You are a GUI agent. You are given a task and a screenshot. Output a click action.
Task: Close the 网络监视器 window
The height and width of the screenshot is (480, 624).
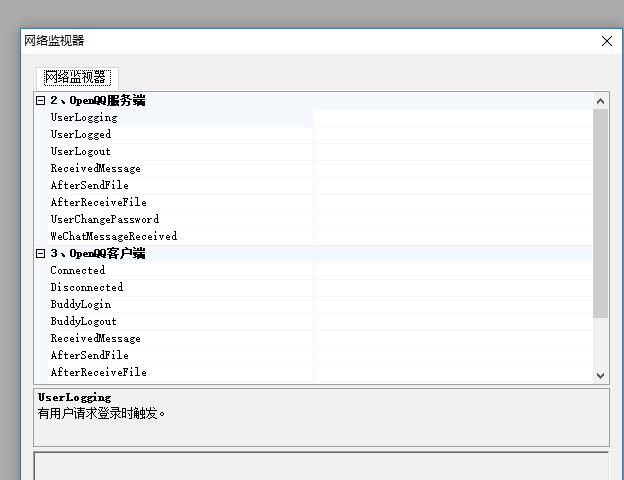point(606,41)
